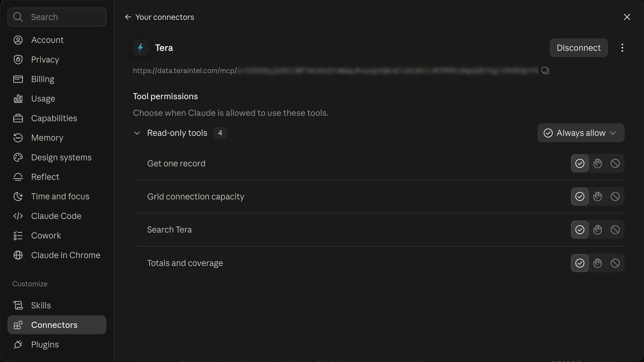Select Reflect in the sidebar
Viewport: 644px width, 362px height.
57,177
